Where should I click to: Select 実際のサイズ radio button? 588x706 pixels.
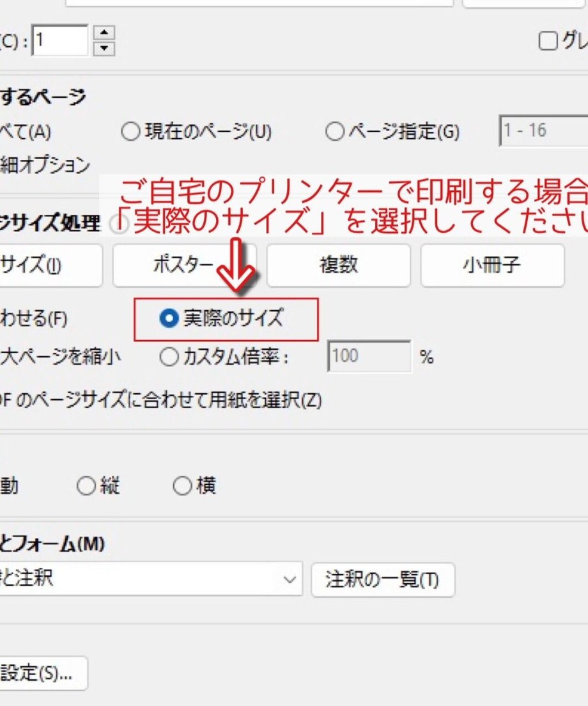click(169, 318)
